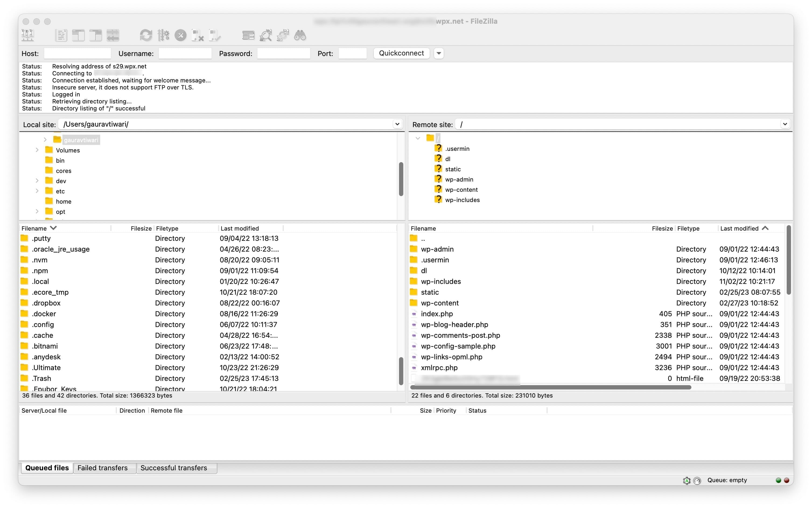Screen dimensions: 812x508
Task: Toggle message log display
Action: 61,35
